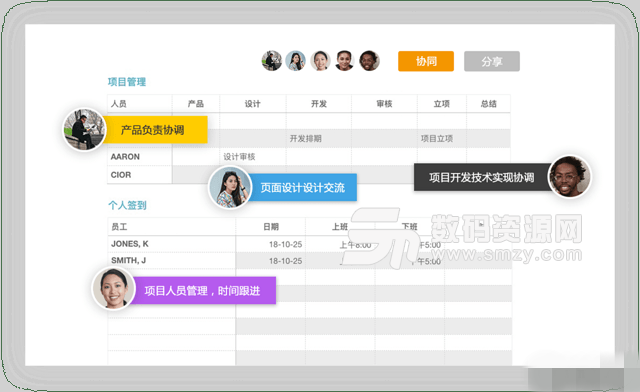Select the fourth collaborator avatar in the row
640x392 pixels.
pos(344,61)
